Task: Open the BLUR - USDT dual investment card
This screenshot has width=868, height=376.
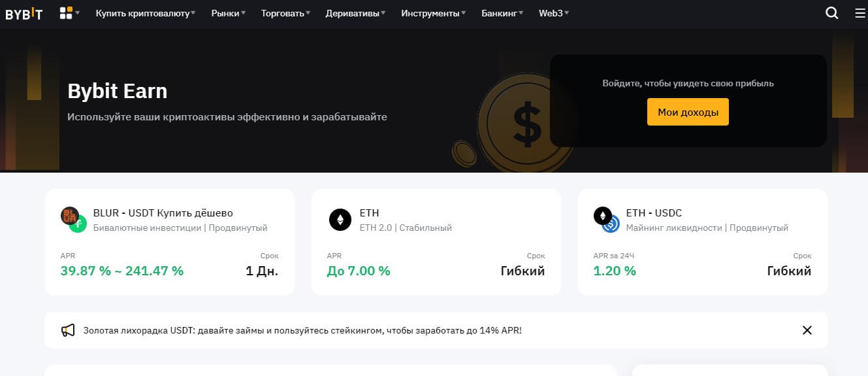Action: click(x=169, y=242)
